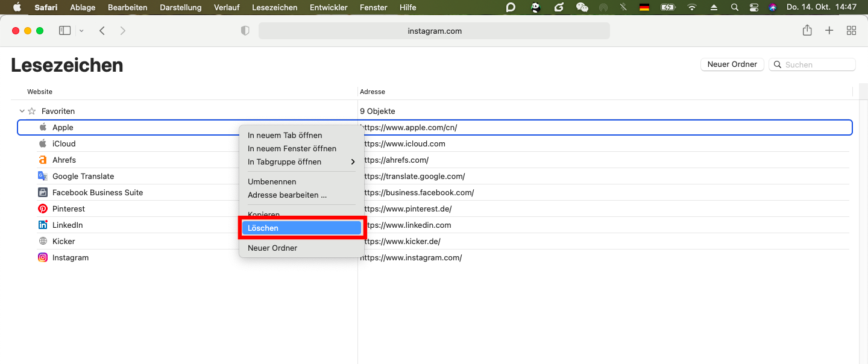Open the Darstellung menu
Image resolution: width=868 pixels, height=364 pixels.
click(181, 7)
